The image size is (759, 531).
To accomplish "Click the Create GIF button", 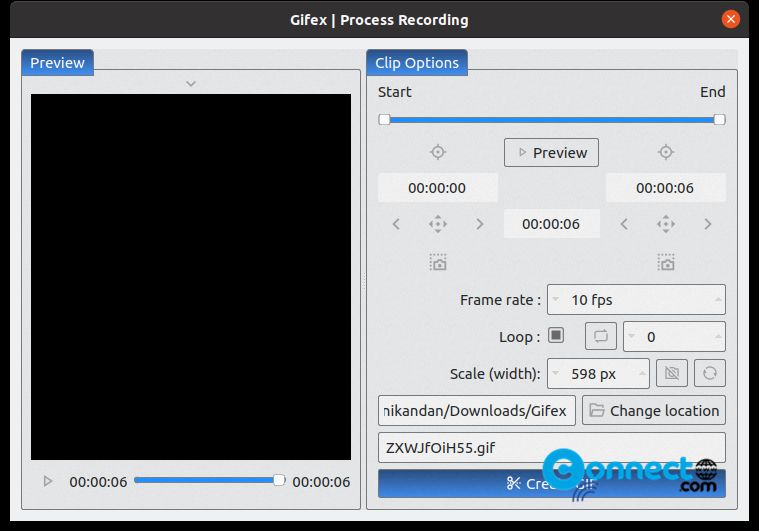I will click(x=551, y=483).
